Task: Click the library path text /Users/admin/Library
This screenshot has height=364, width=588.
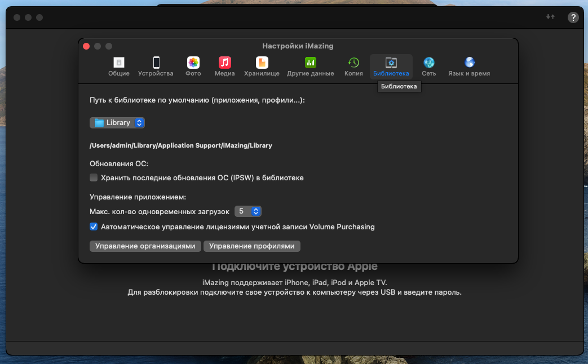Action: [x=180, y=145]
